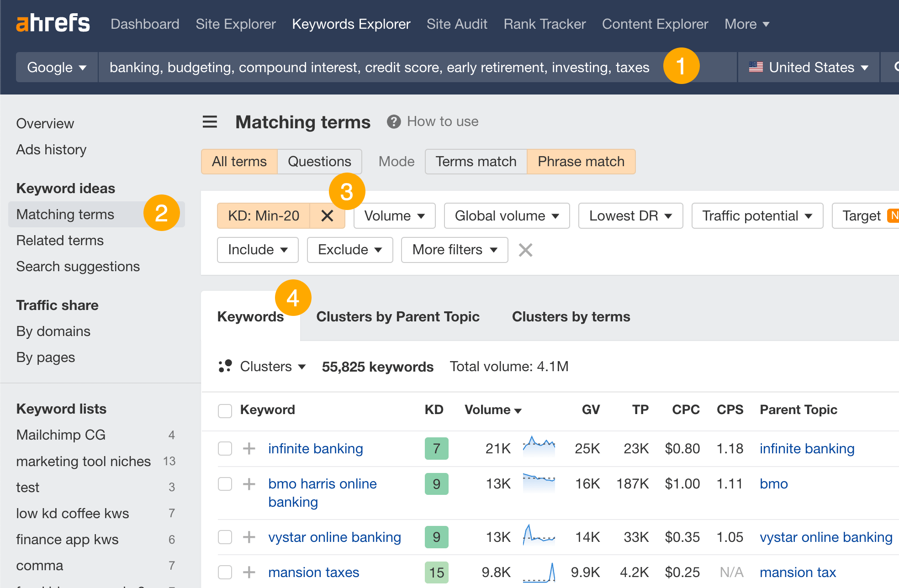Expand the More filters dropdown menu

[455, 249]
